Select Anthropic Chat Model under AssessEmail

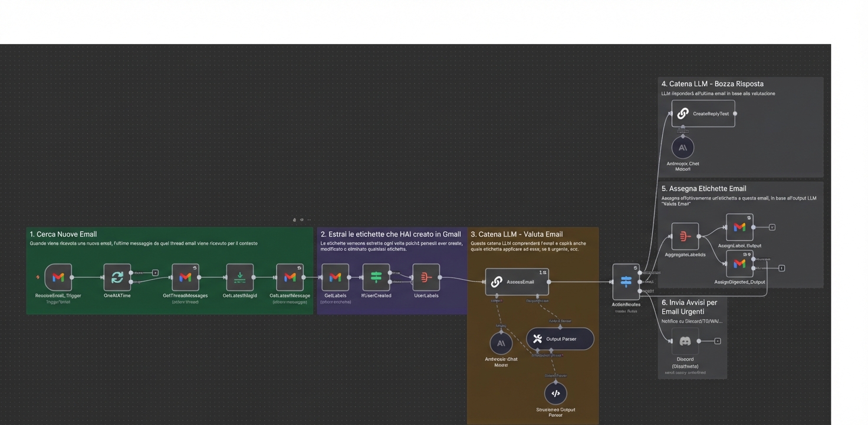[x=501, y=343]
